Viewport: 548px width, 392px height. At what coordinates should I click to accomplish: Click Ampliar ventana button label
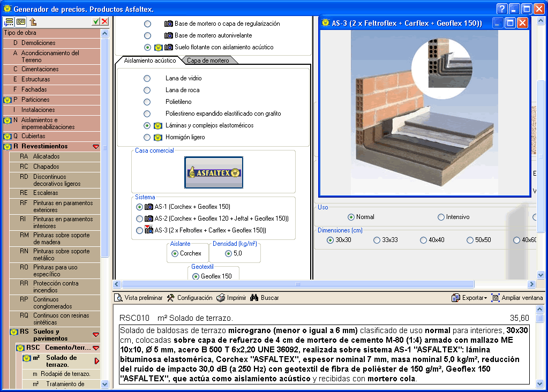pyautogui.click(x=522, y=298)
